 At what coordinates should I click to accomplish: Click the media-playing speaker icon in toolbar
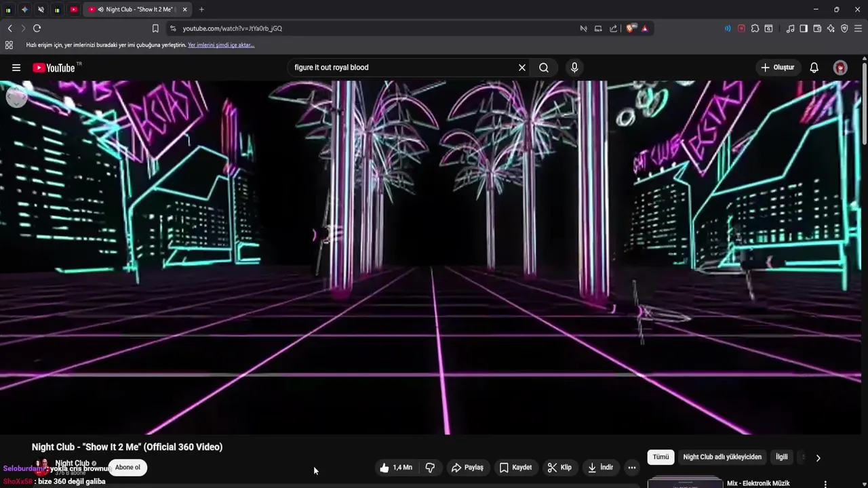728,28
